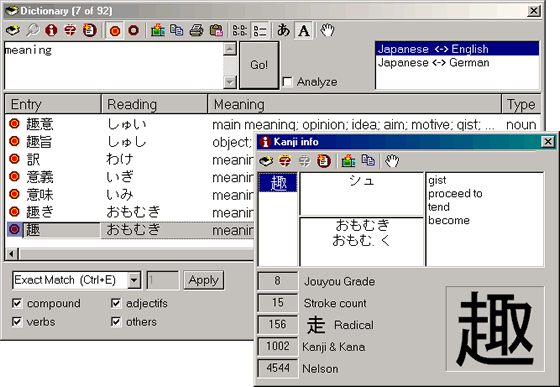Screen dimensions: 560x387
Task: Click the magnifying glass search icon
Action: coord(32,30)
